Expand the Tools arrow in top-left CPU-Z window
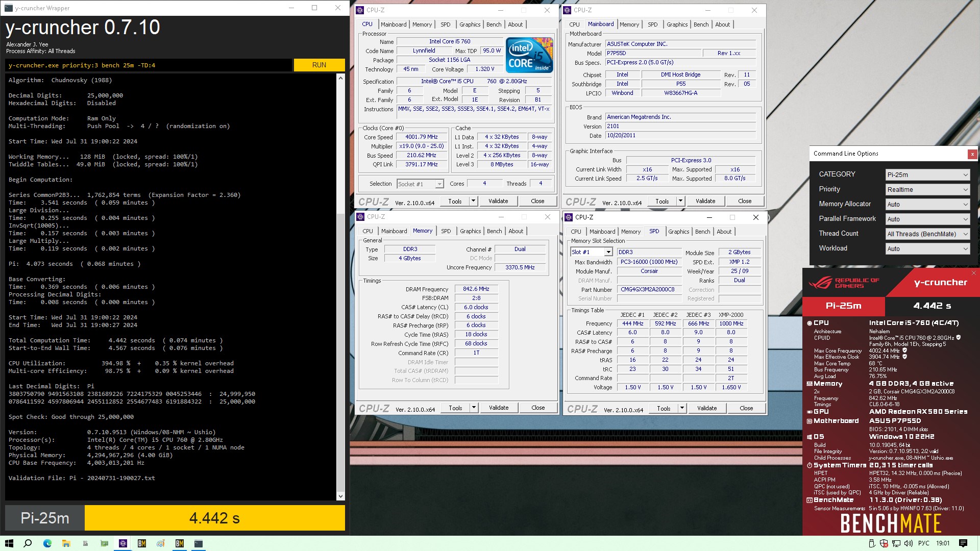Image resolution: width=980 pixels, height=551 pixels. (473, 201)
